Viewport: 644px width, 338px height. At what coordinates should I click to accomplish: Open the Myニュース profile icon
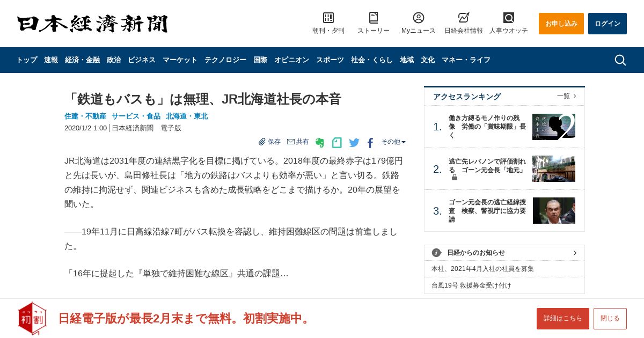pos(419,18)
